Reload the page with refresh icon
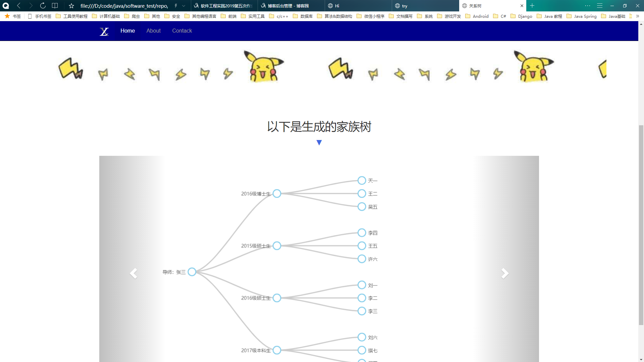The image size is (644, 362). coord(43,6)
